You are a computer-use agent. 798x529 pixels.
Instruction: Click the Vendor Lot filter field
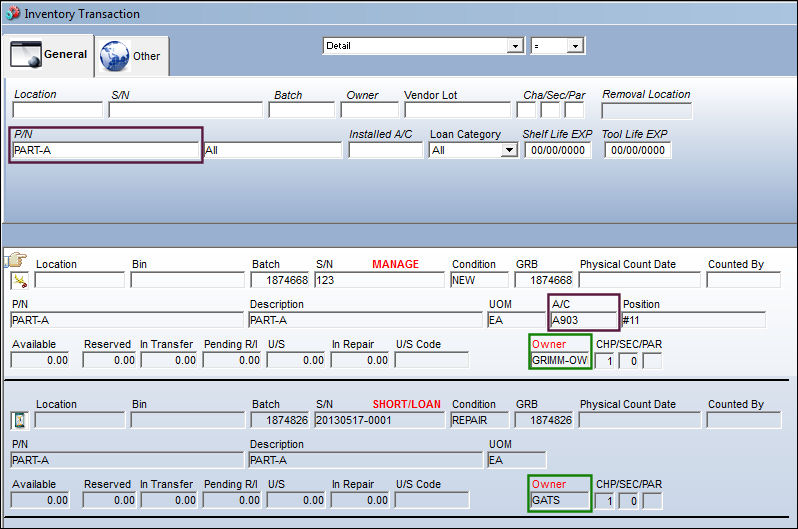(x=457, y=110)
